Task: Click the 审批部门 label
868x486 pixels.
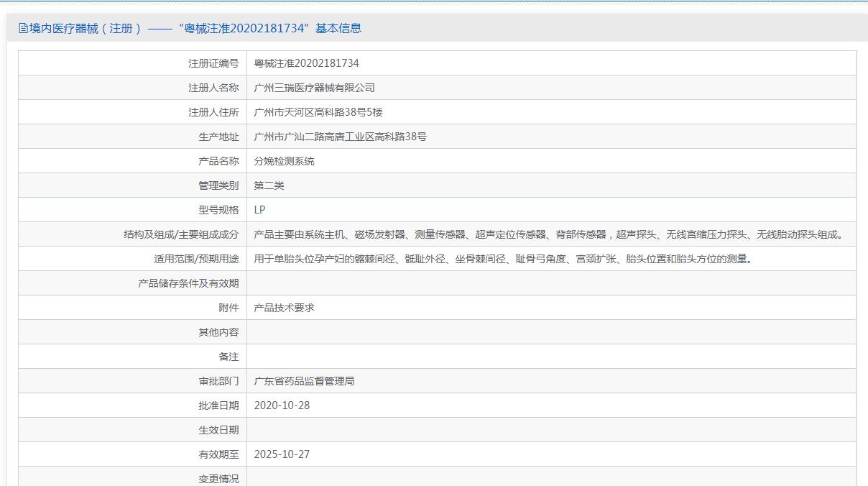Action: pos(218,381)
